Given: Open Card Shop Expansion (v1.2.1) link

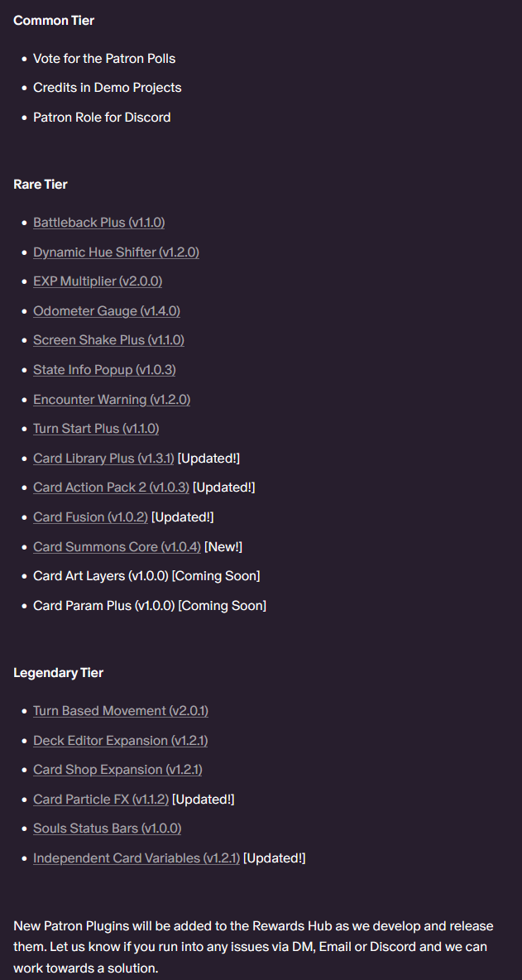Looking at the screenshot, I should (117, 770).
